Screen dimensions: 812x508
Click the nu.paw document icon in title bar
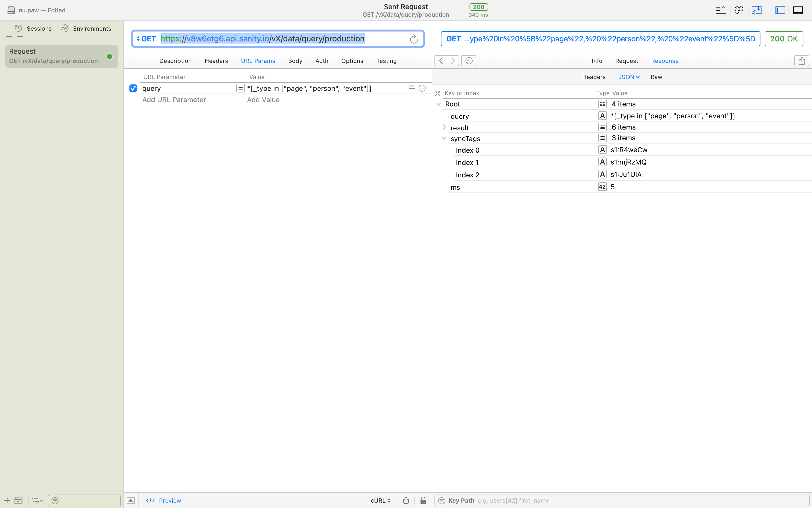click(11, 10)
